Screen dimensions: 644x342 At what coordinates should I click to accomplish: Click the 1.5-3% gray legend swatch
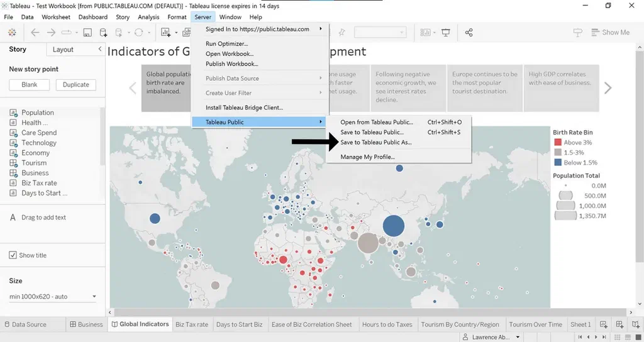tap(558, 152)
